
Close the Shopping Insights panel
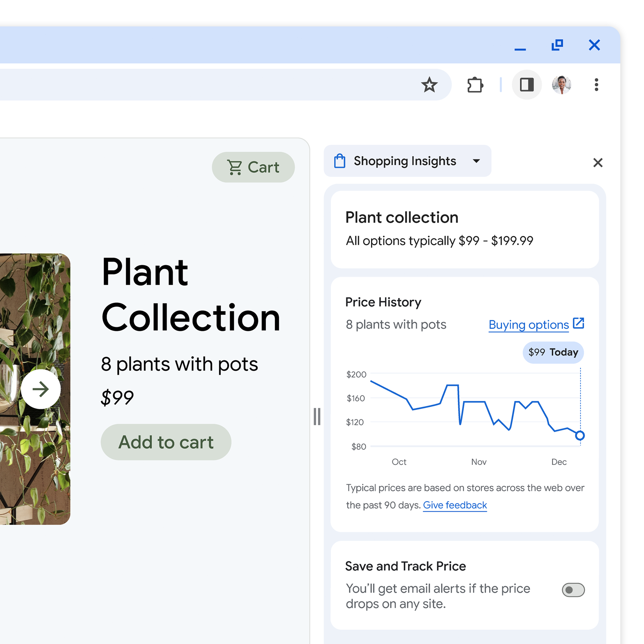[x=597, y=163]
